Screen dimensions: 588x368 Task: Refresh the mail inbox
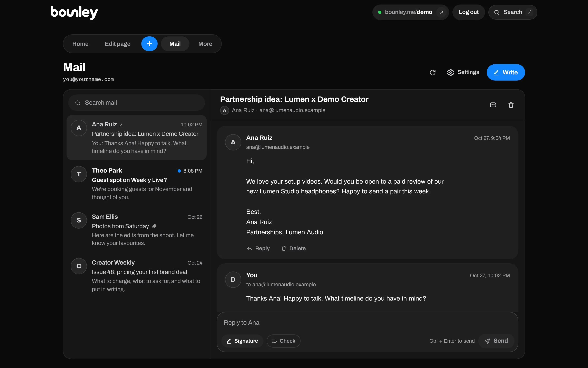[x=432, y=73]
